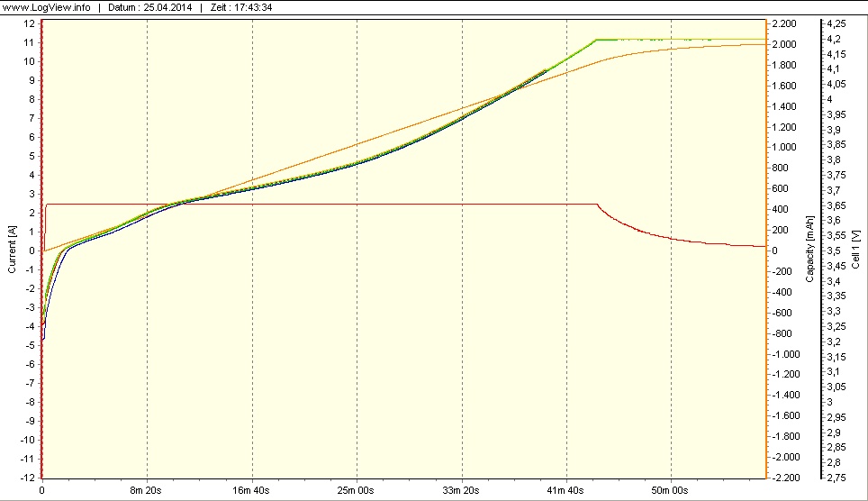Select the 4,25 tick on Cell voltage axis
The image size is (868, 501).
836,23
